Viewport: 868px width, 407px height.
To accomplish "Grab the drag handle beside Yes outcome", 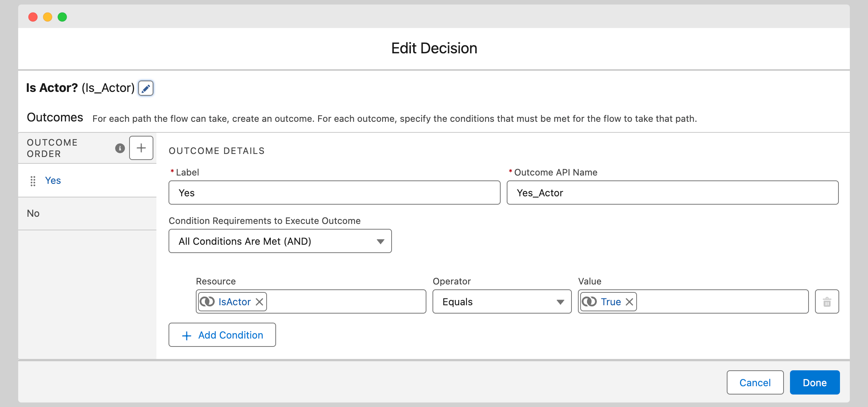I will [33, 181].
